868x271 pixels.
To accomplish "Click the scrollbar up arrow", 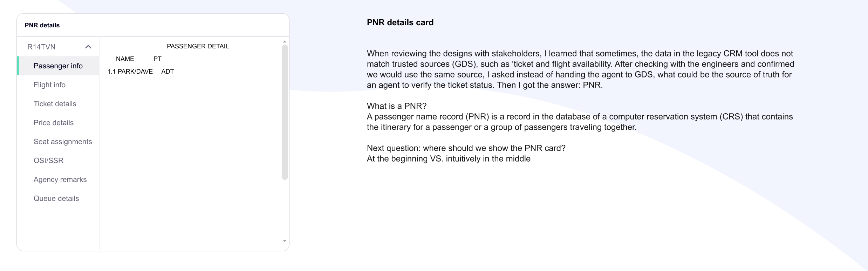I will (285, 42).
